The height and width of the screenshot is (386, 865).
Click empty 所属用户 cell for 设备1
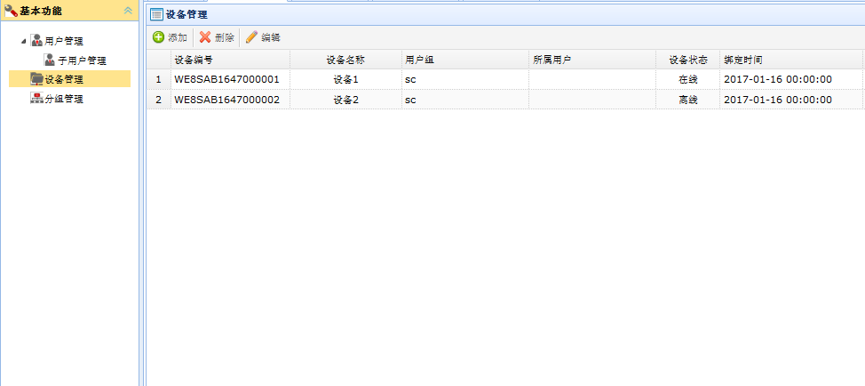click(x=592, y=79)
